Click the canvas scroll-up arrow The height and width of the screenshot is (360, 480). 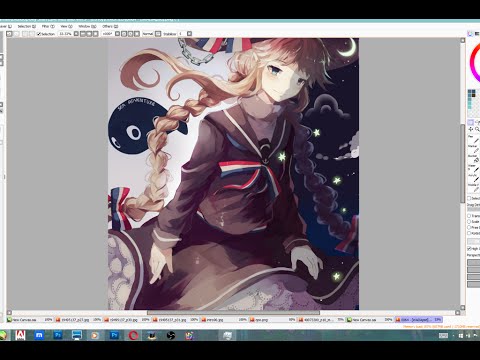tap(462, 40)
